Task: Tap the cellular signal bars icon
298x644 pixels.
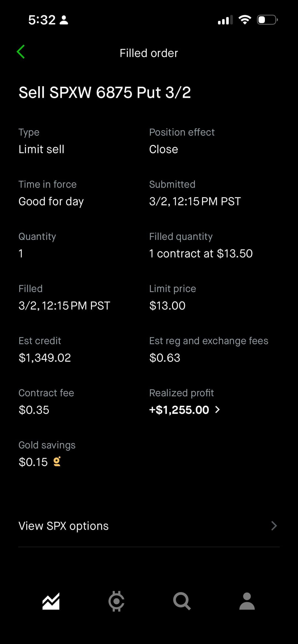Action: 225,20
